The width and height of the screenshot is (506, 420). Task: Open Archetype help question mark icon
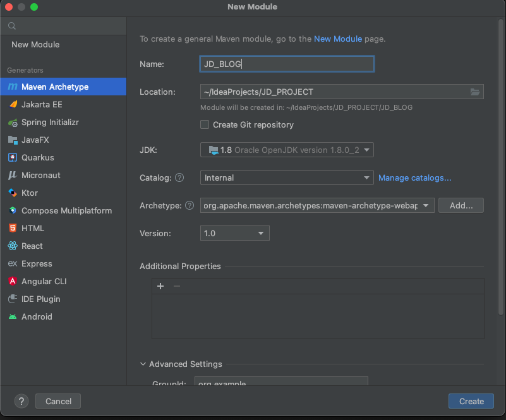click(x=190, y=205)
